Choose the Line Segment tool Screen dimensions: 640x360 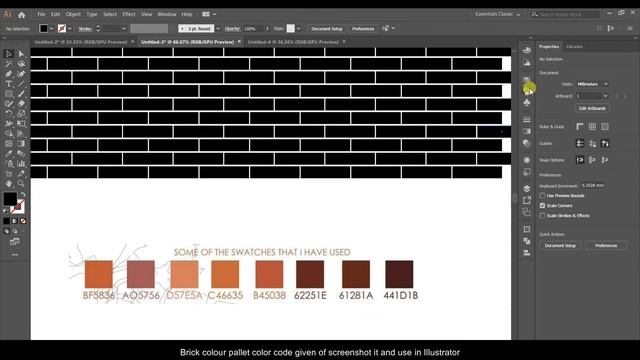[x=21, y=84]
